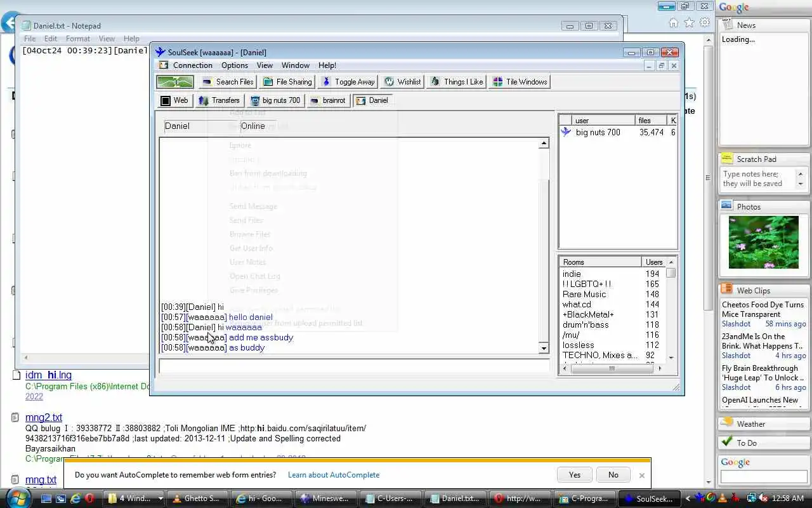Open Notepad's File menu
This screenshot has height=508, width=812.
tap(30, 39)
